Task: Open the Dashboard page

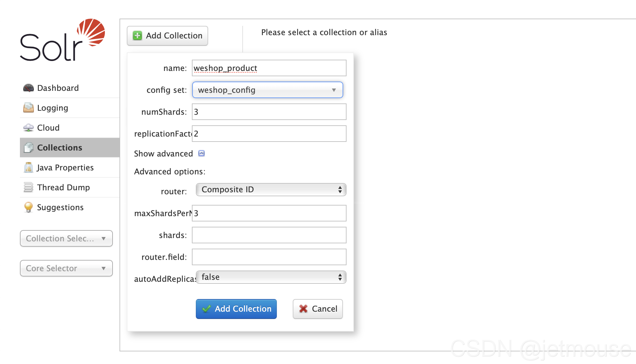Action: pos(70,88)
